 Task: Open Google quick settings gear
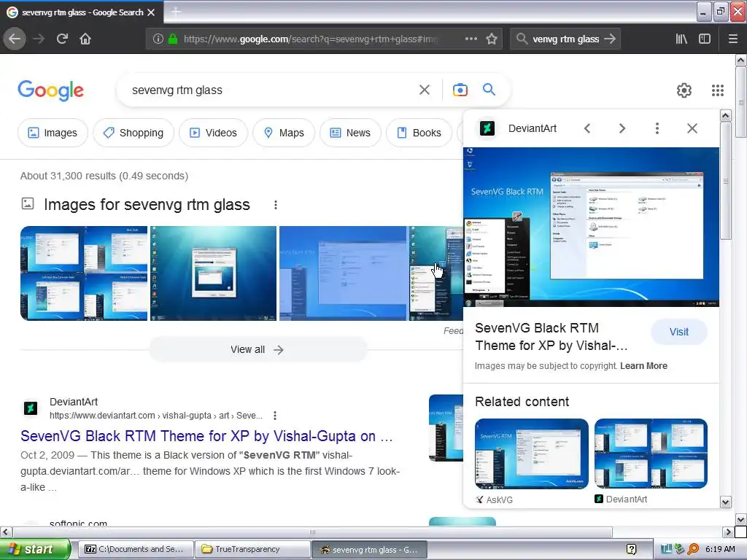coord(684,90)
